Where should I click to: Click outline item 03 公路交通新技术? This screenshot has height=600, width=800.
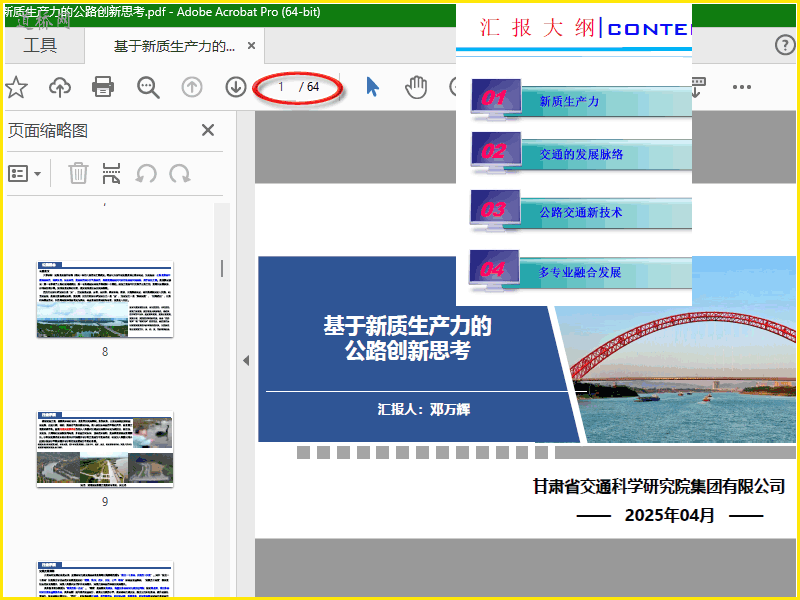pos(581,211)
